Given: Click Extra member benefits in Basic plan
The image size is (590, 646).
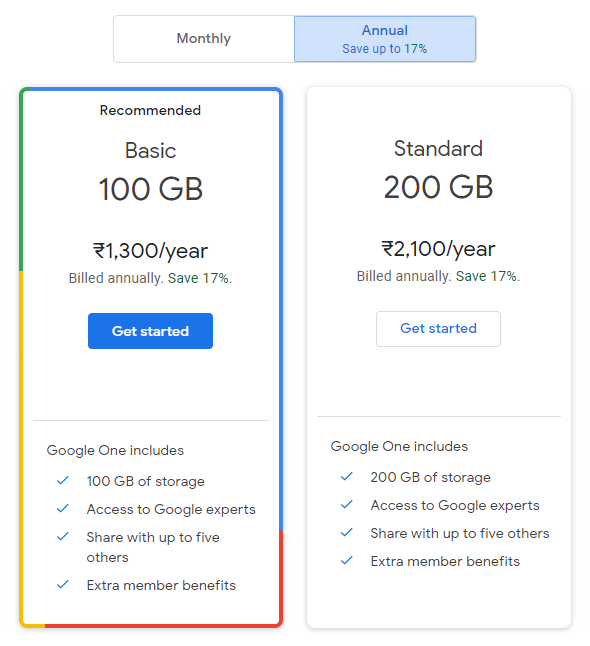Looking at the screenshot, I should click(161, 585).
